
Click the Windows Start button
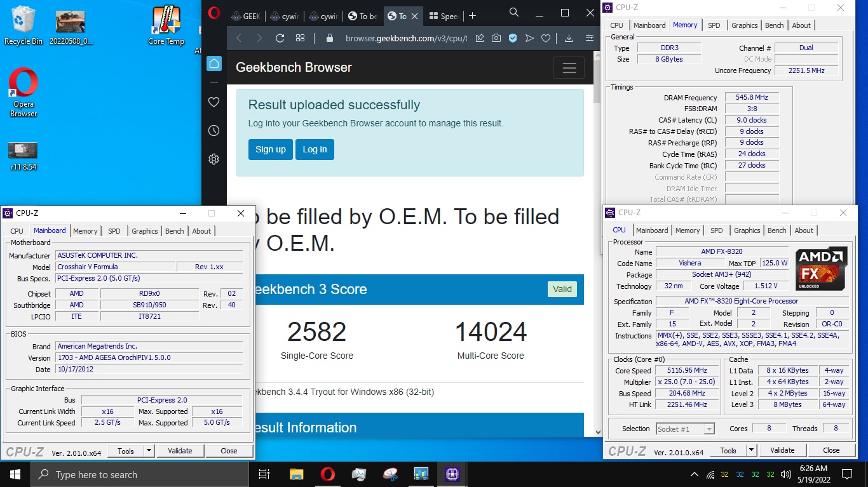coord(15,474)
